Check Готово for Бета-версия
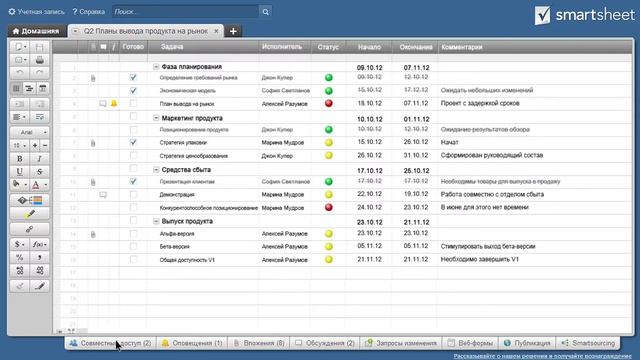 point(133,247)
